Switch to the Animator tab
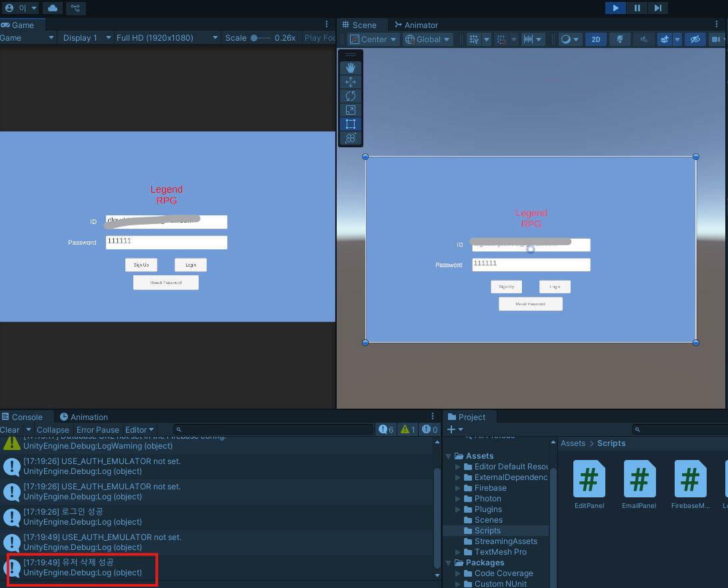Image resolution: width=728 pixels, height=588 pixels. 417,25
